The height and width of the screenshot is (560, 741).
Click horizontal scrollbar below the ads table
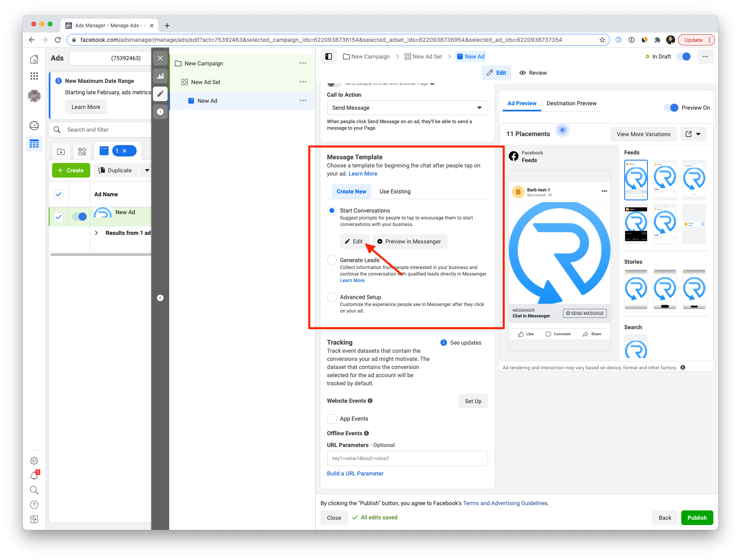(x=100, y=254)
